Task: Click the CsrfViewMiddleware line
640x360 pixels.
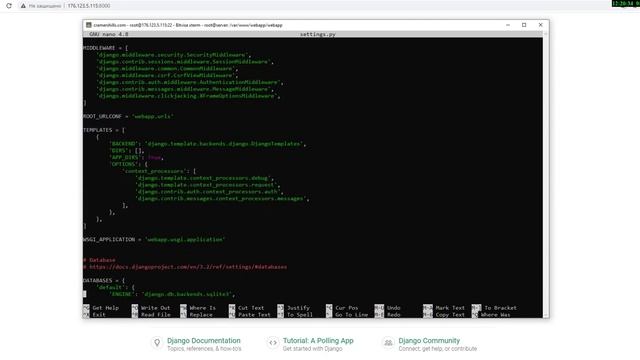Action: pos(167,76)
